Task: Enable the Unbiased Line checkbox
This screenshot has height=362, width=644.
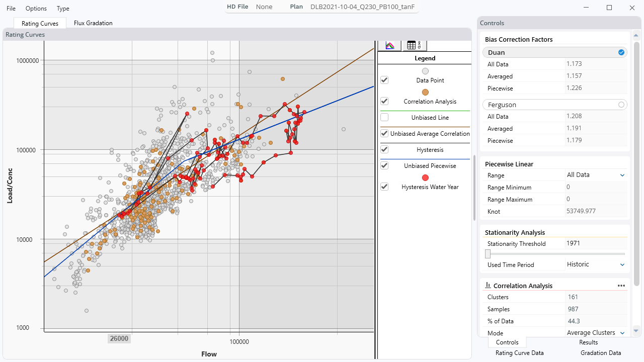Action: [x=384, y=118]
